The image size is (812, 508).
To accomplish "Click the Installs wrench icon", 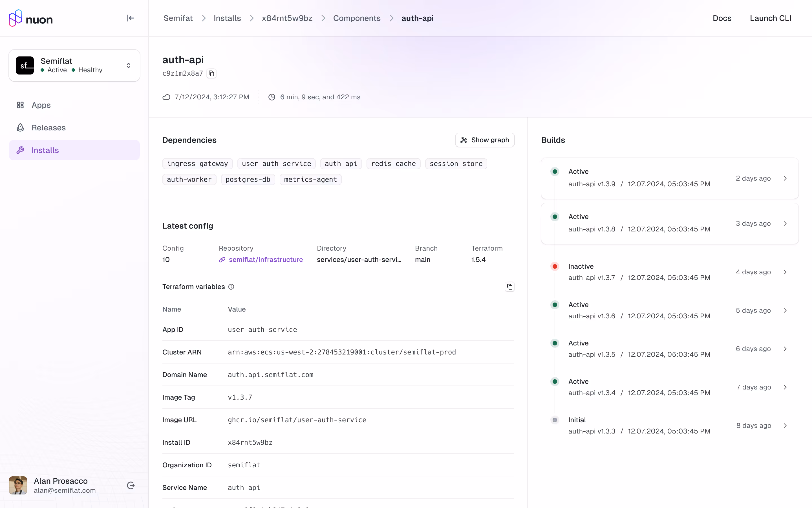I will (x=21, y=150).
